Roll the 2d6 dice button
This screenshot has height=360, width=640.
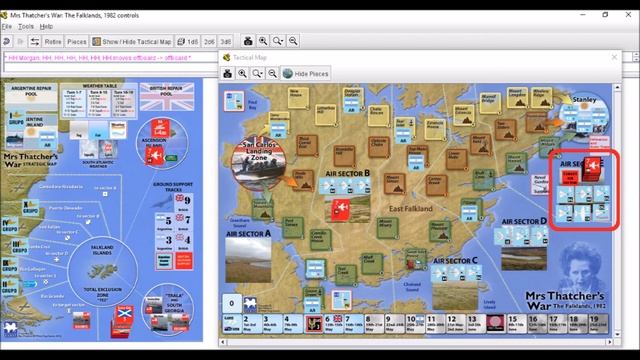(209, 41)
